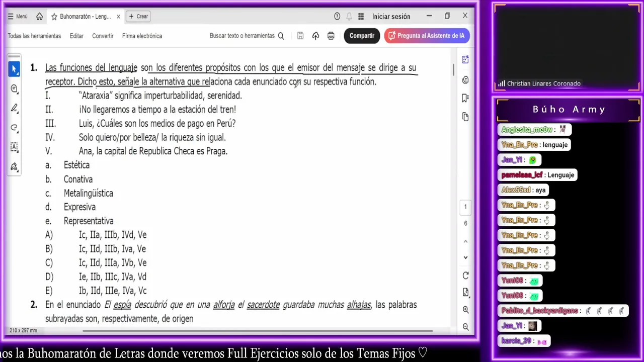Go to the Acrobat Home icon
Screen dimensions: 644x362
click(x=39, y=17)
